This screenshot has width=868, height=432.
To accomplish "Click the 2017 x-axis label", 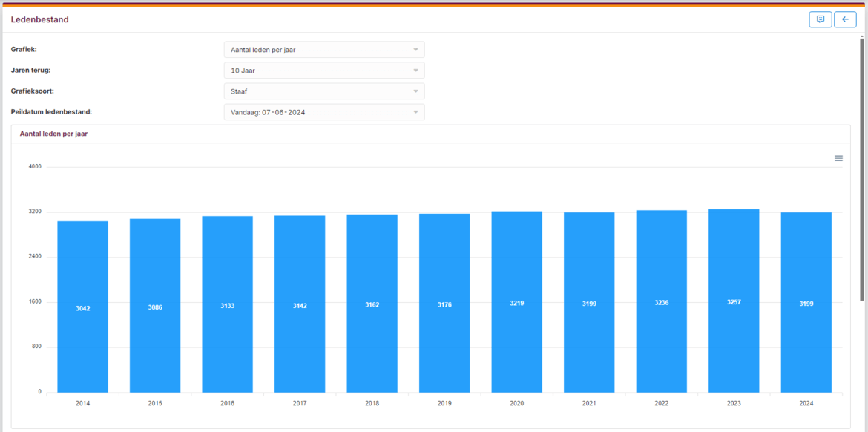I will (300, 404).
